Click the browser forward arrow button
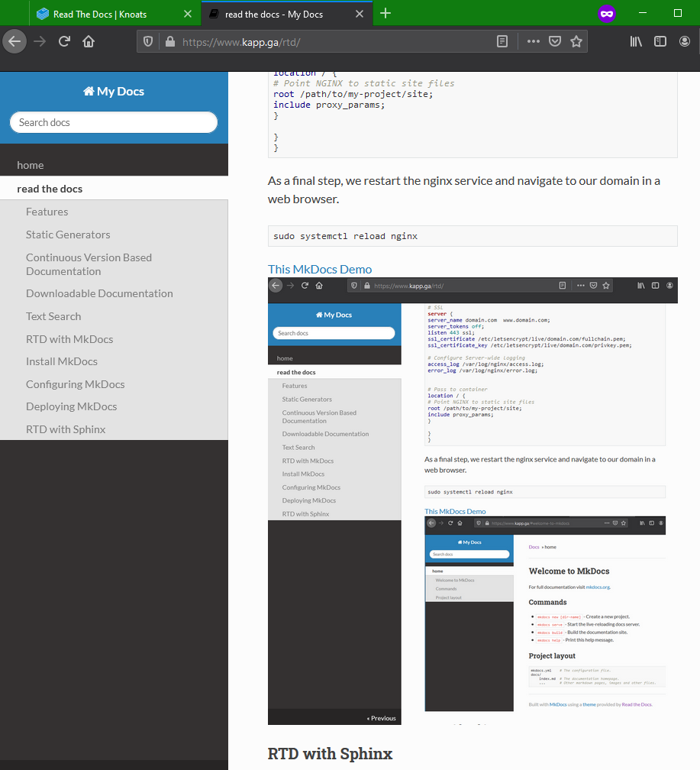The image size is (700, 770). tap(40, 42)
